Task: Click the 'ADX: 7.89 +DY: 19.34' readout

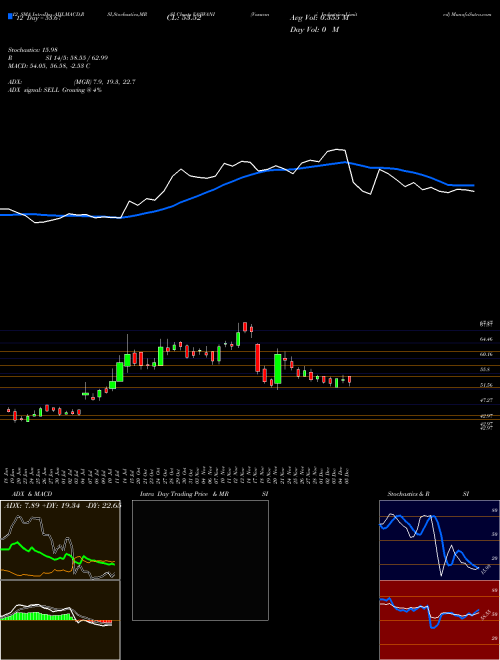Action: click(x=62, y=505)
